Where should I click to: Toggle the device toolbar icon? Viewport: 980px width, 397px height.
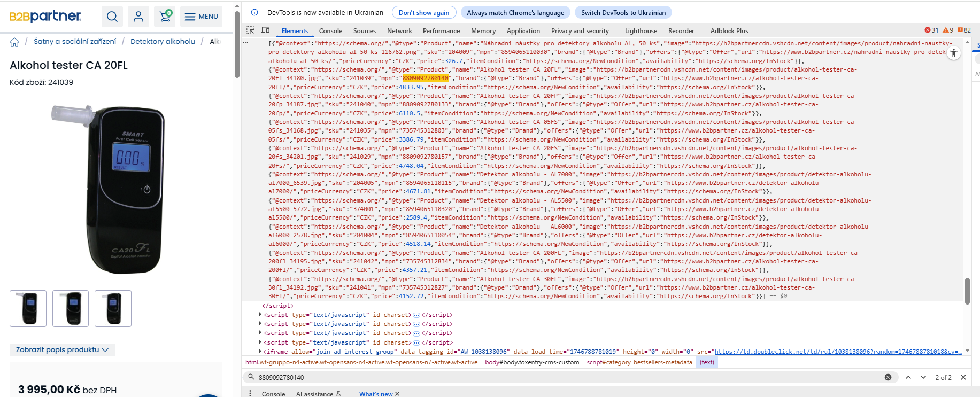[x=265, y=30]
